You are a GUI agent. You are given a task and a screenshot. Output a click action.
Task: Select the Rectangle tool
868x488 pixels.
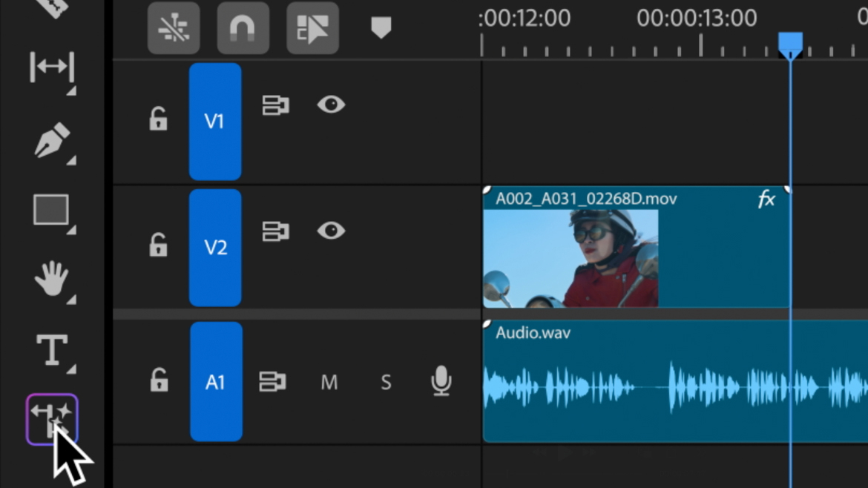(x=52, y=211)
